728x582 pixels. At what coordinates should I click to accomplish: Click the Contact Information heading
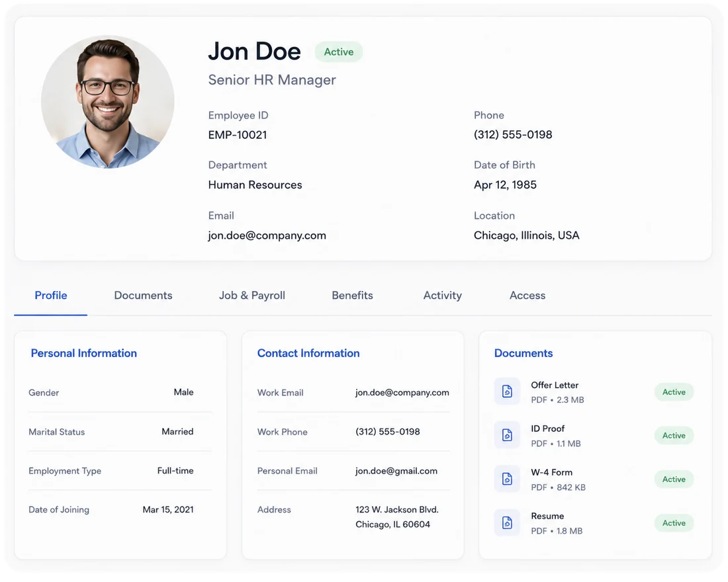tap(308, 353)
